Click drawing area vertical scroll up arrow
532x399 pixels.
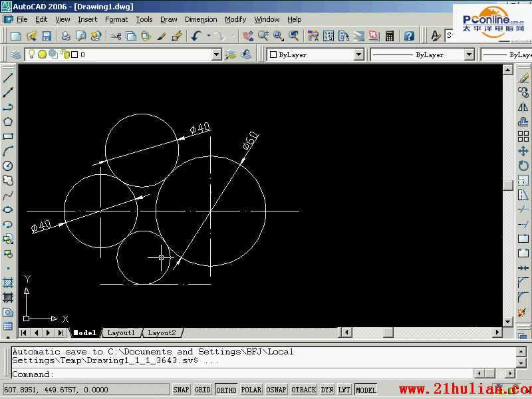coord(507,70)
